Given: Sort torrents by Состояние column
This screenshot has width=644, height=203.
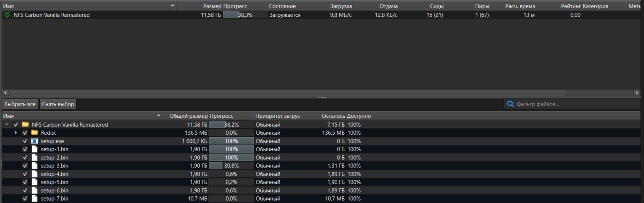Looking at the screenshot, I should click(287, 6).
